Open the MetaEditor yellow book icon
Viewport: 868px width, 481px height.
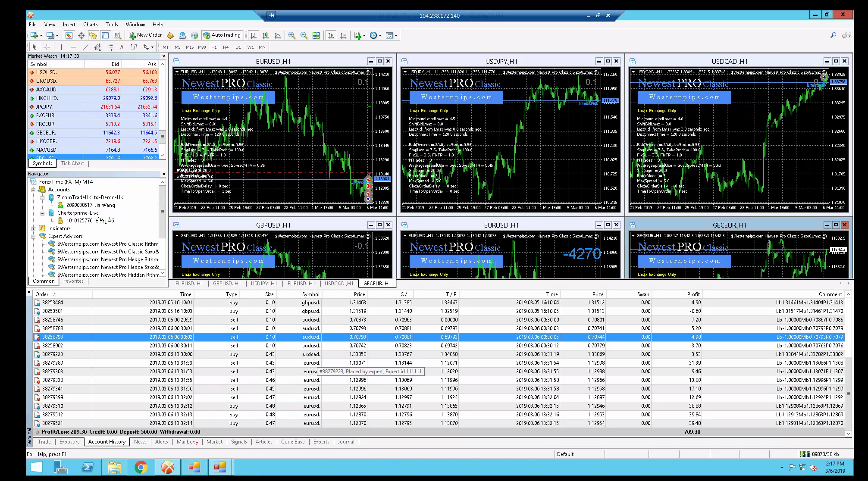[x=170, y=35]
